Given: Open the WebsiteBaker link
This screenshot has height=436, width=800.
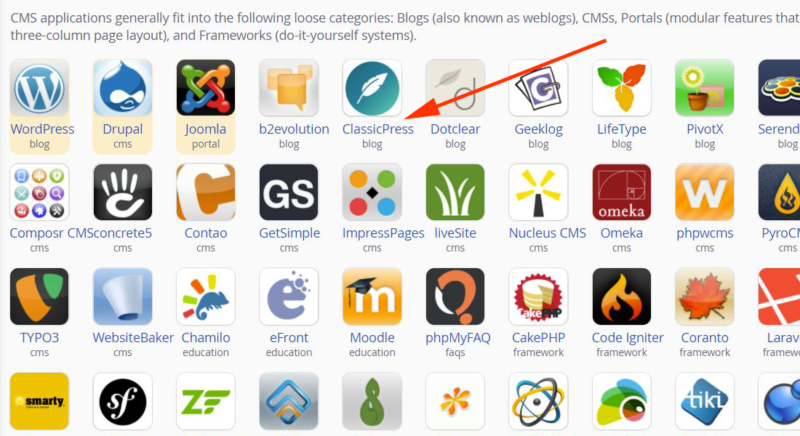Looking at the screenshot, I should click(133, 338).
